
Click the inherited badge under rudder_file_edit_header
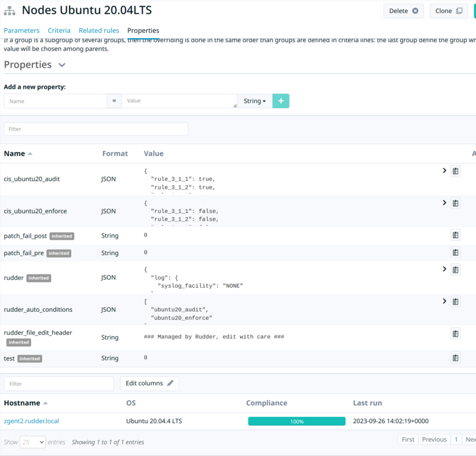(x=18, y=342)
